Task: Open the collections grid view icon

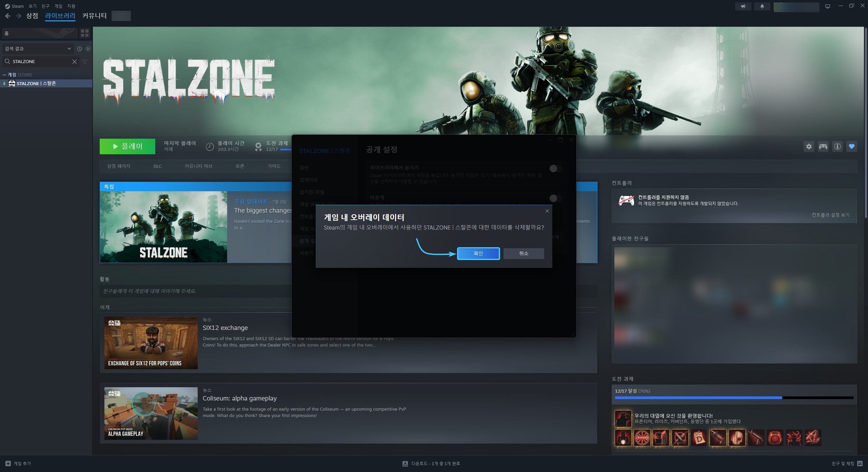Action: coord(85,33)
